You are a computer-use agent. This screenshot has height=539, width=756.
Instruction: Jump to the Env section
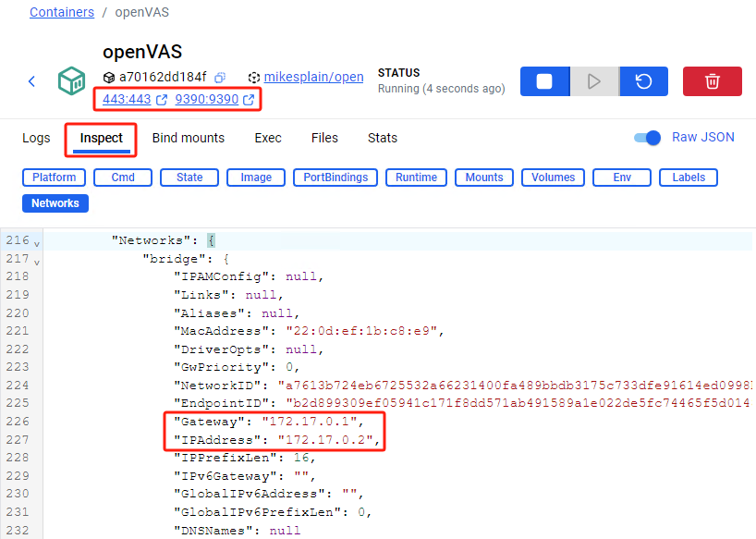622,178
